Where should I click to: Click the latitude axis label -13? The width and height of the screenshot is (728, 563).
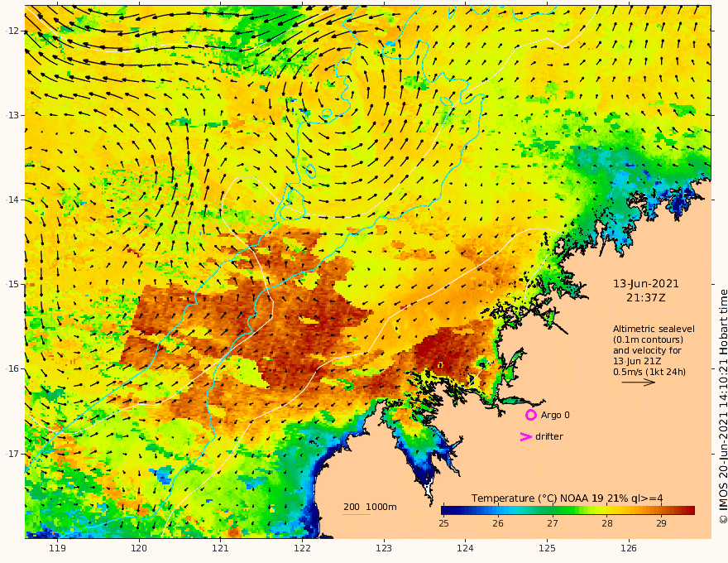coord(12,115)
